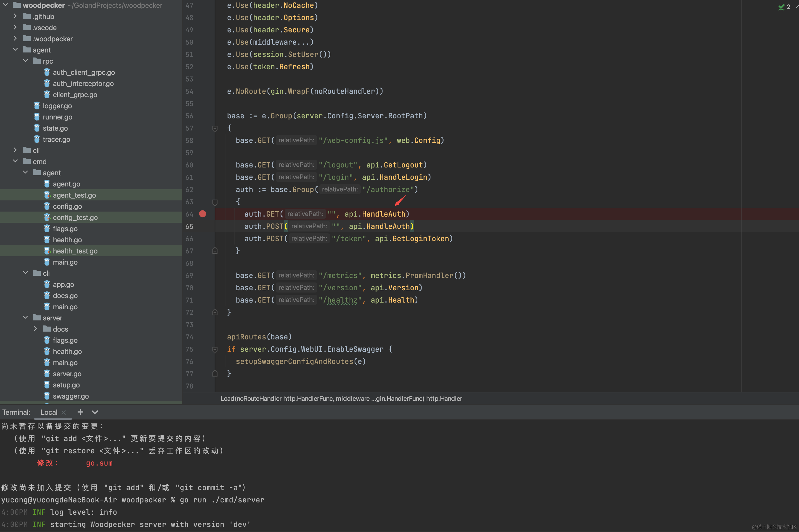
Task: Open auth_client_grpc.go file
Action: click(84, 72)
